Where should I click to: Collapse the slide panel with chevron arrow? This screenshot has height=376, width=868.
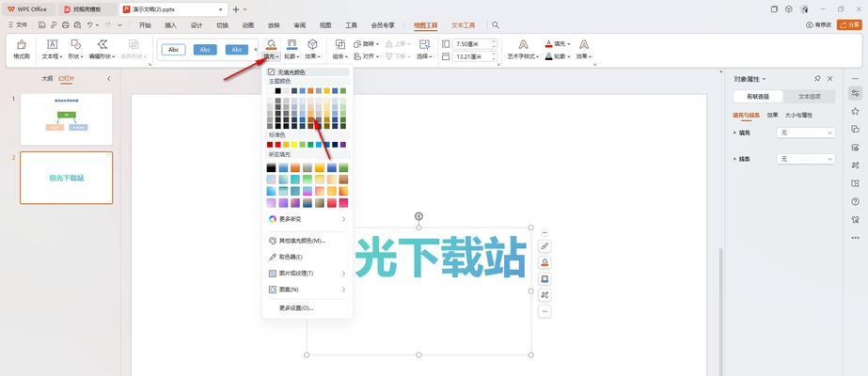tap(109, 79)
